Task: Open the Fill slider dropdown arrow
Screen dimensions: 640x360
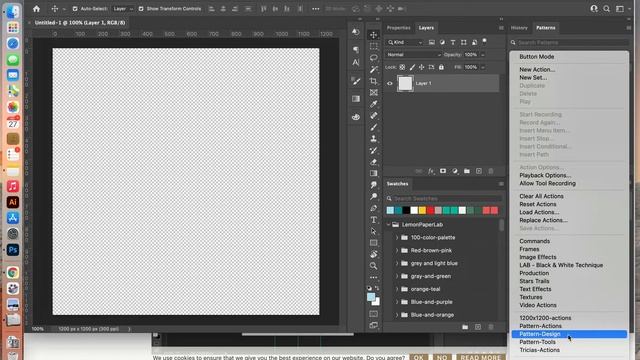Action: click(x=483, y=67)
